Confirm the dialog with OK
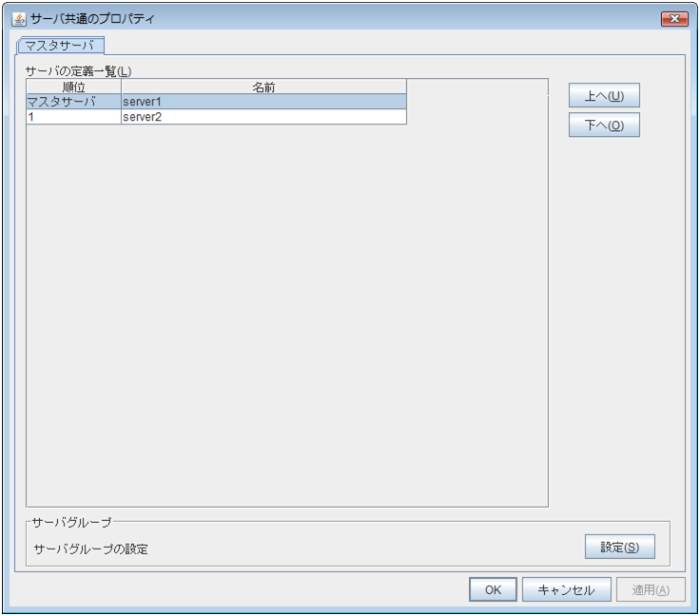Screen dimensions: 700x616 (x=493, y=589)
